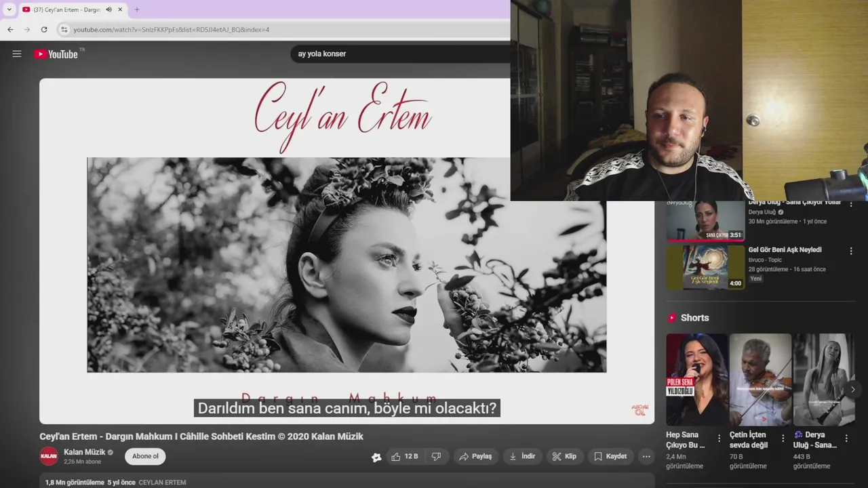Click the 'Yeni' badge under Gel Gör Beni
The height and width of the screenshot is (488, 868).
tap(755, 279)
